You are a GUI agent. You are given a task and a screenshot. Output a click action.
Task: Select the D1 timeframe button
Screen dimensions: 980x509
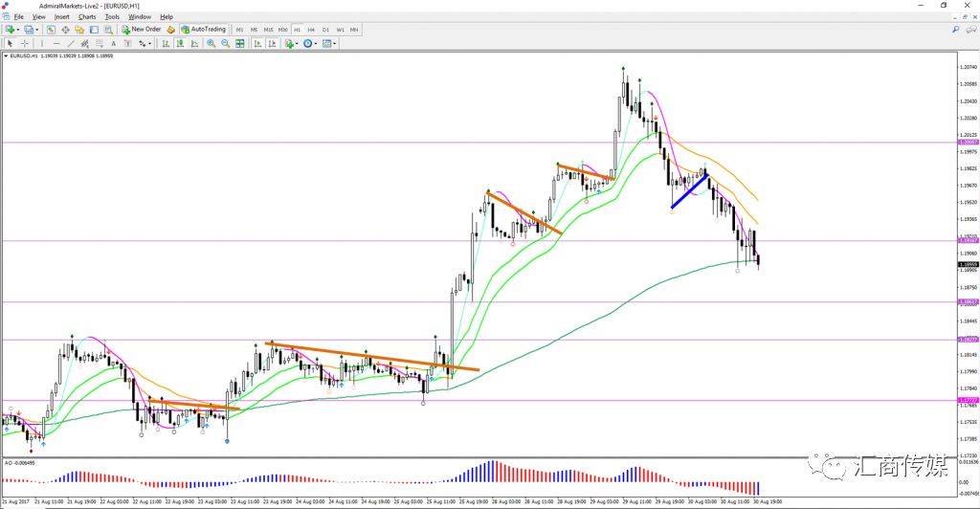325,30
